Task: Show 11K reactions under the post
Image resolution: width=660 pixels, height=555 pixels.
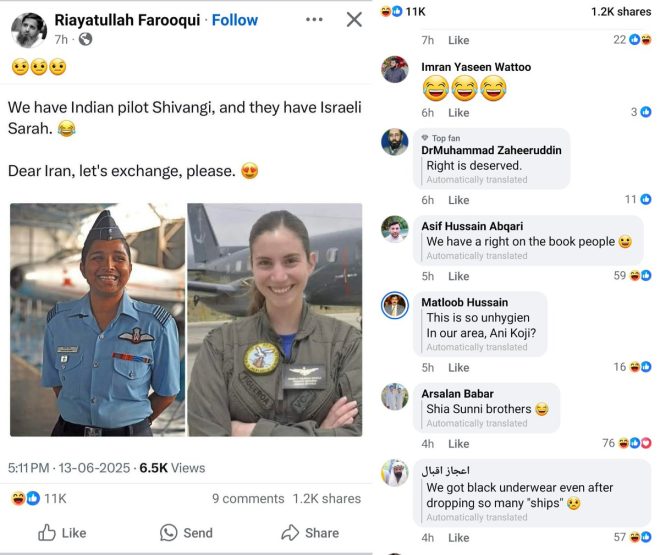Action: point(38,499)
